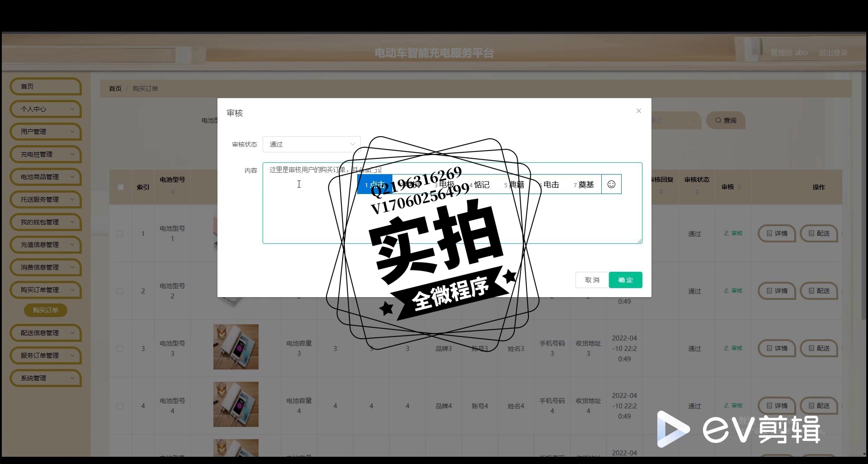Image resolution: width=868 pixels, height=464 pixels.
Task: Close the 审核 dialog with the X icon
Action: (x=638, y=111)
